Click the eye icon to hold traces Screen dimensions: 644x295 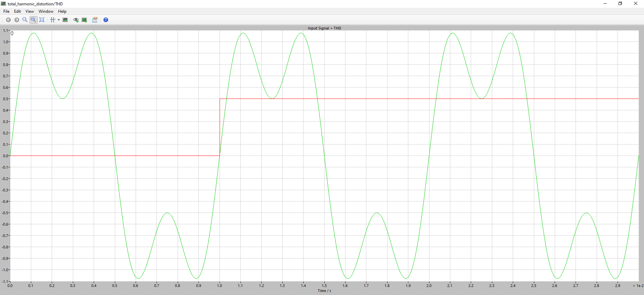coord(76,20)
